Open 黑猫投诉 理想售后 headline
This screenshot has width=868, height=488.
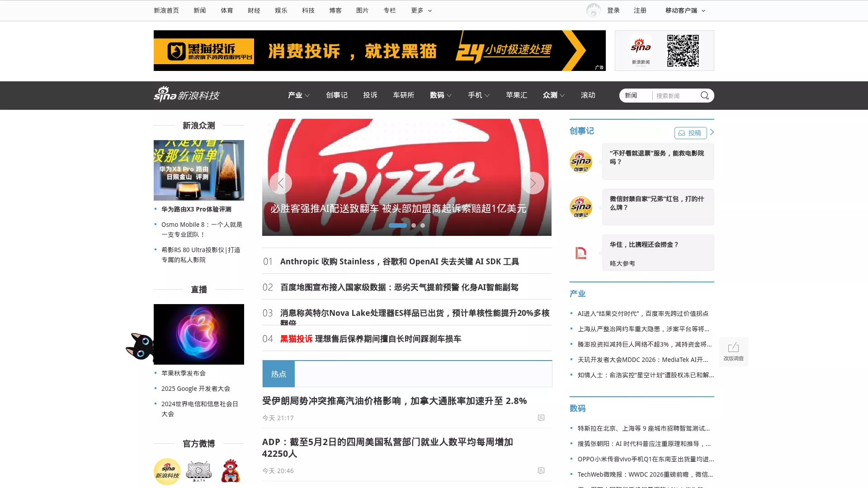pos(371,339)
